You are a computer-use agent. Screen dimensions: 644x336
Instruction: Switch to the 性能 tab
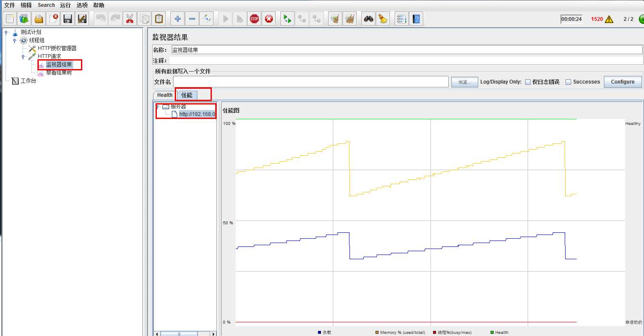pyautogui.click(x=187, y=95)
